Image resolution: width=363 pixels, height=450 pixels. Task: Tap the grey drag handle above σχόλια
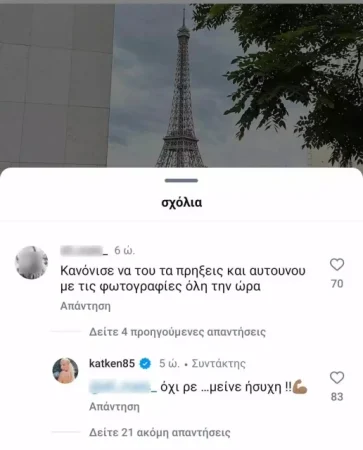point(181,181)
